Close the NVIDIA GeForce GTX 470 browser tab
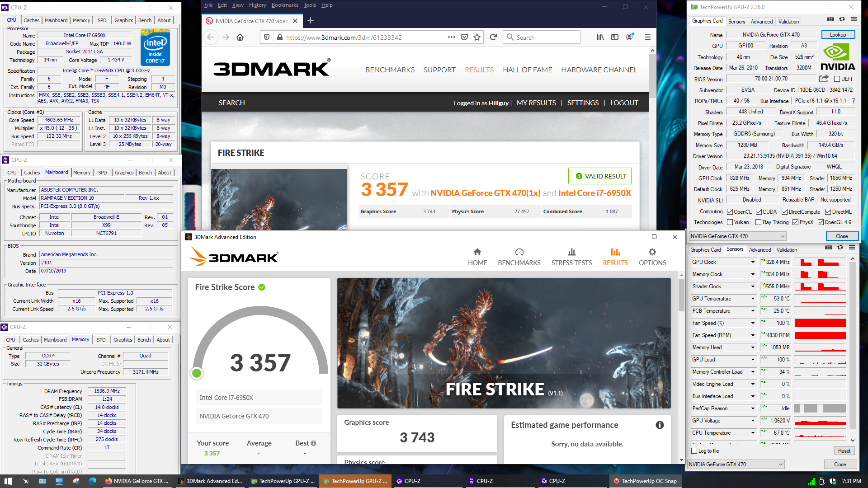The height and width of the screenshot is (488, 868). point(295,21)
